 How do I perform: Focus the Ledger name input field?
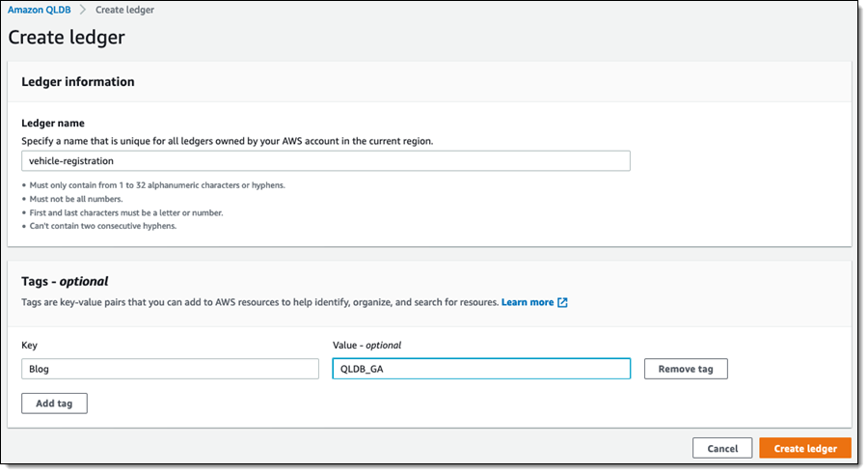[x=326, y=161]
